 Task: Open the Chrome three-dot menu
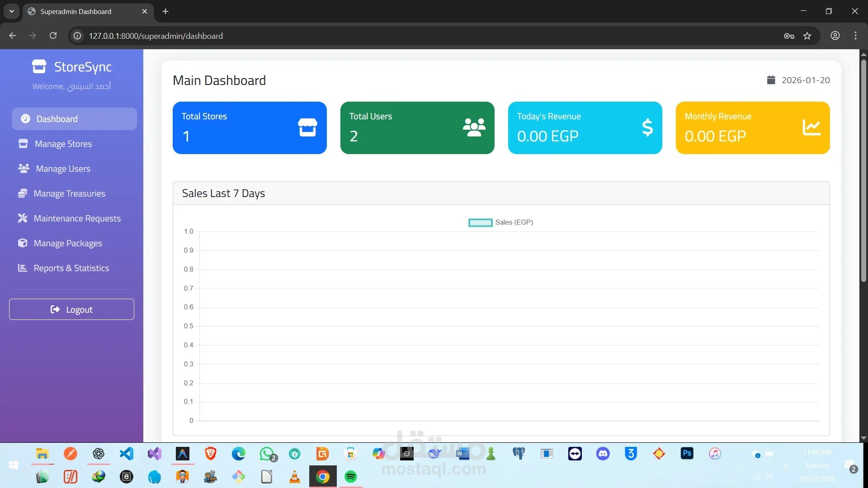(x=855, y=36)
